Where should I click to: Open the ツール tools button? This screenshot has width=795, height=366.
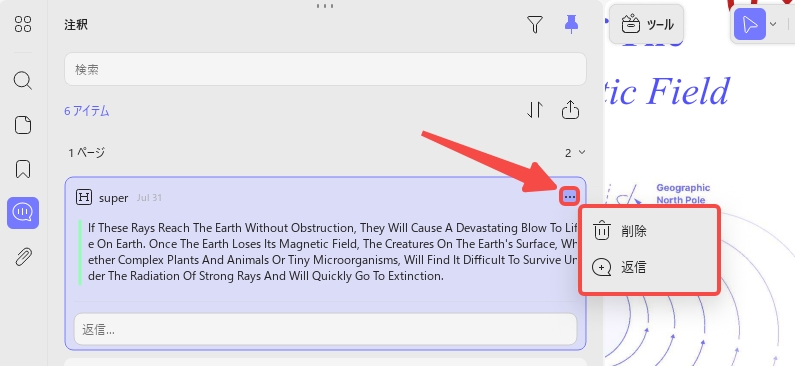click(x=646, y=24)
